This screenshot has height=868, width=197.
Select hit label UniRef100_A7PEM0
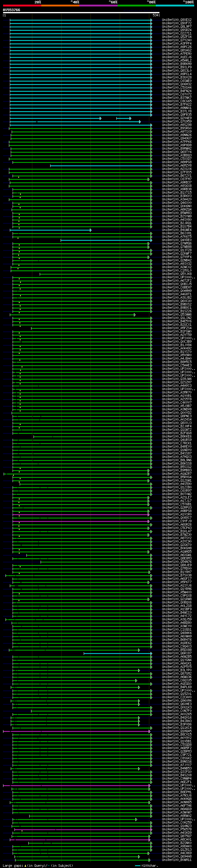pos(177,54)
